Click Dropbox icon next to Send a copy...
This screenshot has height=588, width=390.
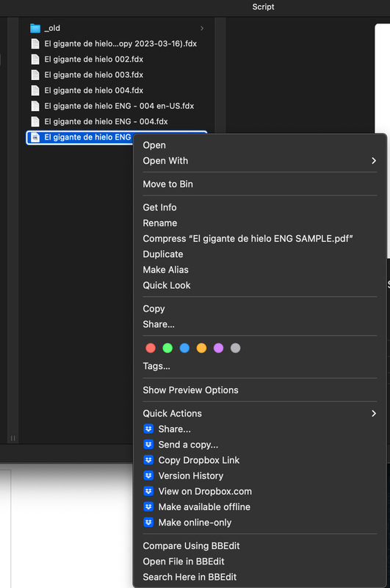[x=149, y=445]
